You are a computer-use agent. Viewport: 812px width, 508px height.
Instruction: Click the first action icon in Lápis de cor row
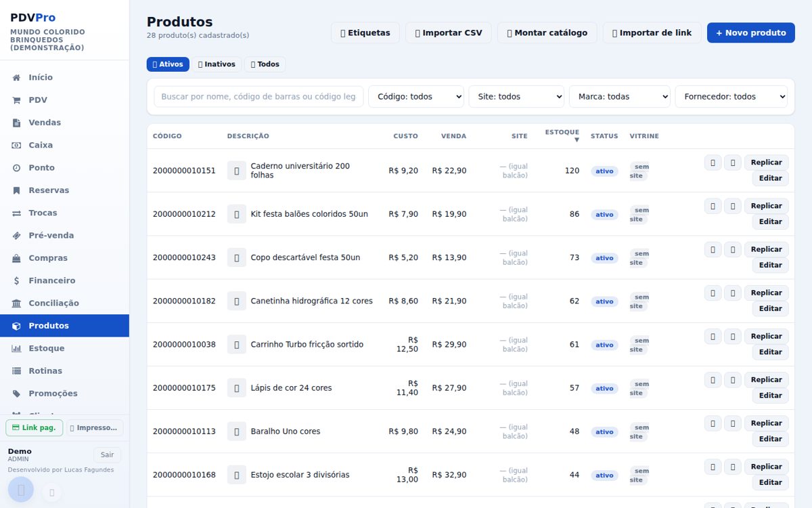(x=713, y=380)
